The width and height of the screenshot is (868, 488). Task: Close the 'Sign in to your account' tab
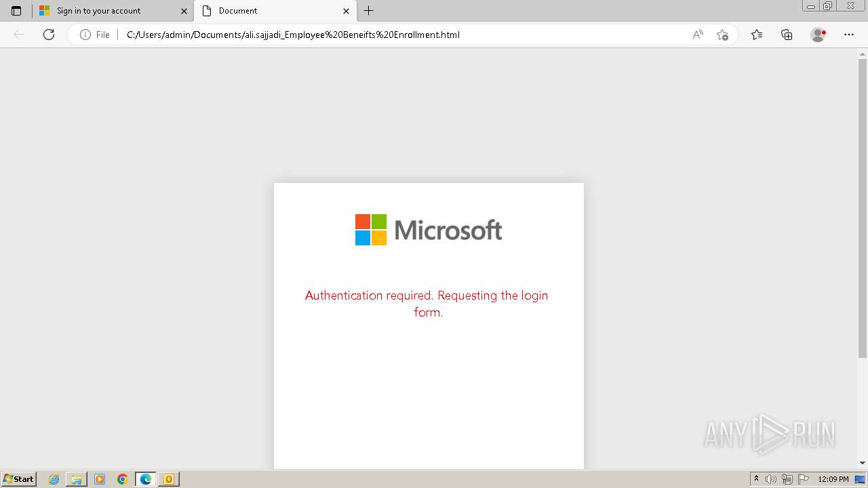click(184, 11)
